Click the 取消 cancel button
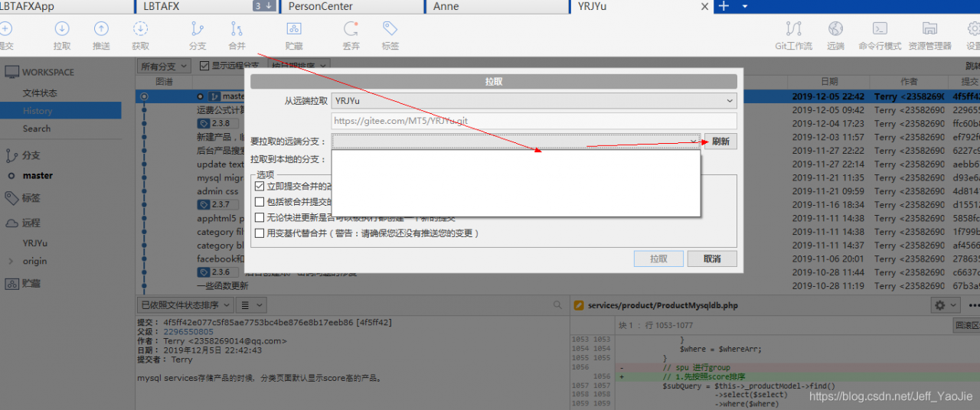 click(x=712, y=259)
